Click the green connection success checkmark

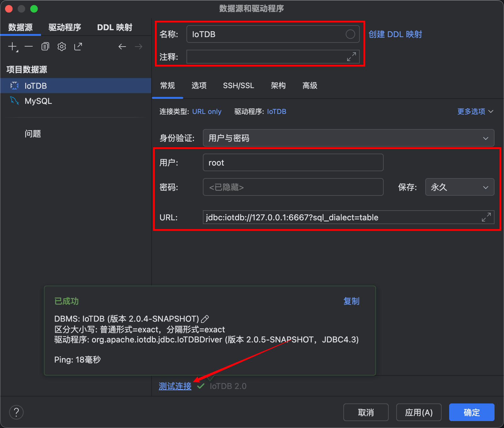click(x=201, y=386)
